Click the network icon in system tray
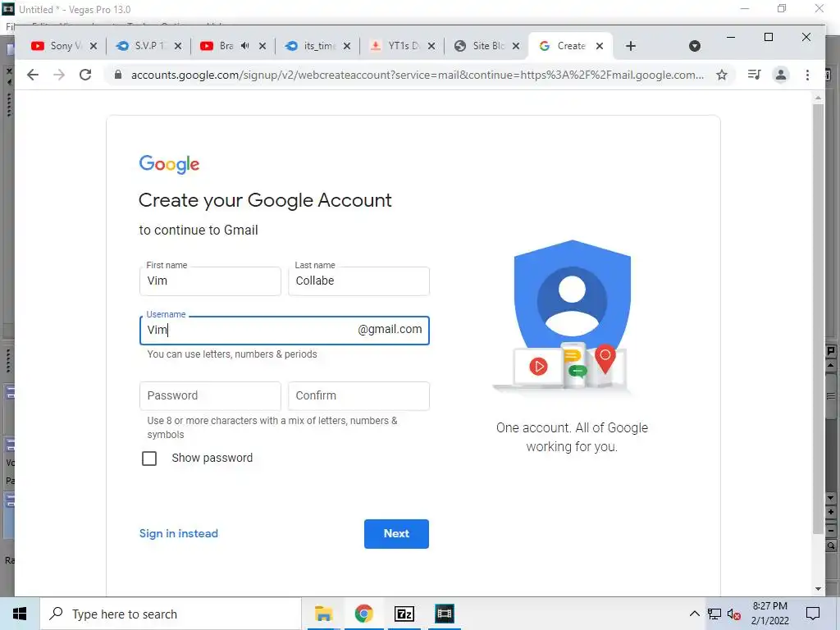 tap(714, 614)
